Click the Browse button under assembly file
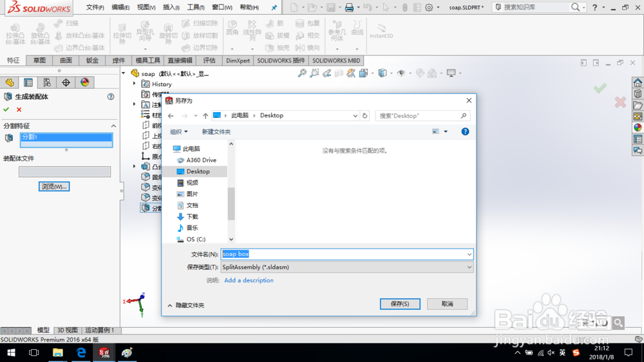Viewport: 644px width, 362px height. point(54,187)
